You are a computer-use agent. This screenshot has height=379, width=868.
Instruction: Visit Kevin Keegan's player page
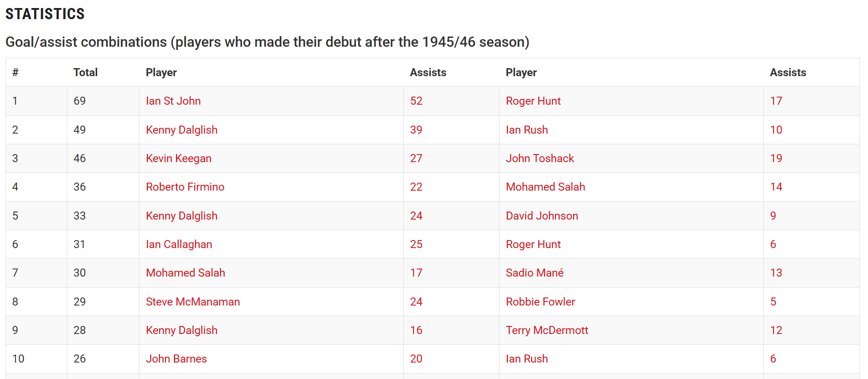[178, 159]
